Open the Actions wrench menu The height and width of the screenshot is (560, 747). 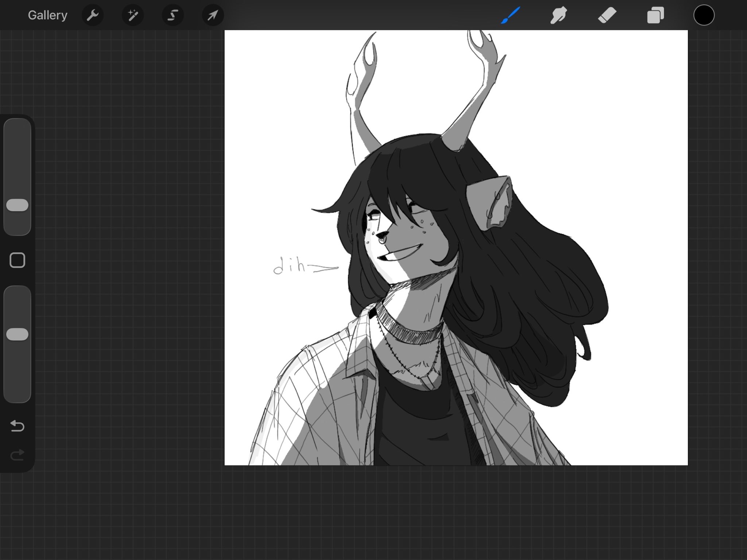[93, 15]
